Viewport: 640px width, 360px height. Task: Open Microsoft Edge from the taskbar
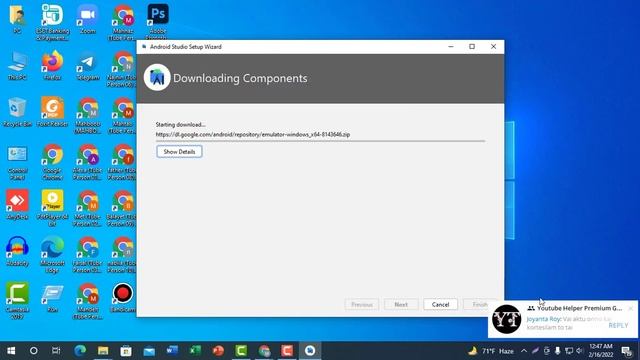point(80,351)
